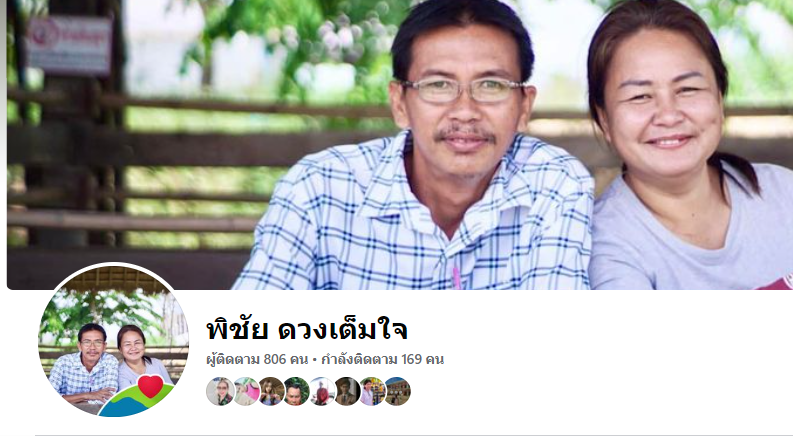Select first follower avatar with sunglasses
This screenshot has height=443, width=793.
[220, 391]
